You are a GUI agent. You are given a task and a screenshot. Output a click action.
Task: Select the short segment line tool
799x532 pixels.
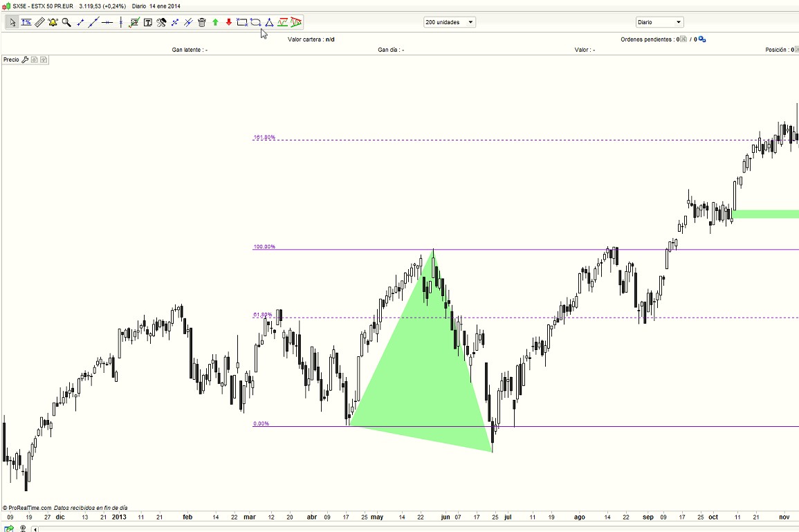[80, 22]
